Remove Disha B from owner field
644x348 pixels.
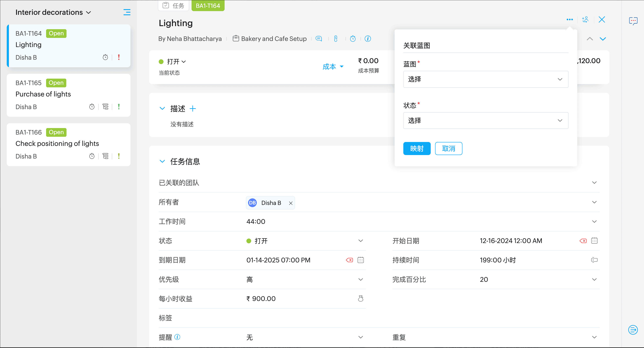tap(290, 203)
